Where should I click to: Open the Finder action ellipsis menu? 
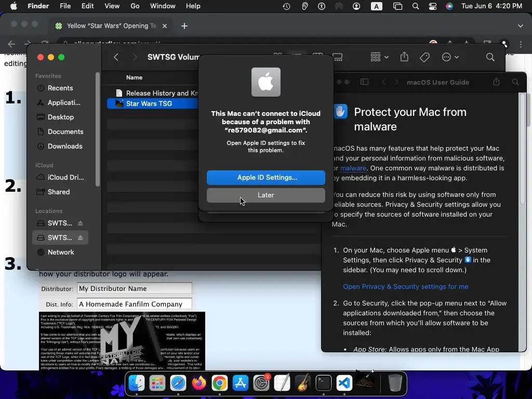450,57
